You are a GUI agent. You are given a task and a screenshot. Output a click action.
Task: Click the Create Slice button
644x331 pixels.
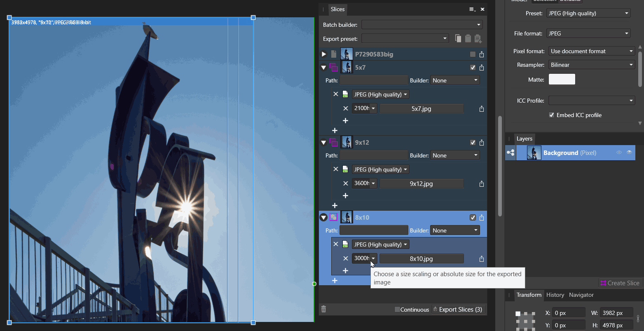click(620, 283)
